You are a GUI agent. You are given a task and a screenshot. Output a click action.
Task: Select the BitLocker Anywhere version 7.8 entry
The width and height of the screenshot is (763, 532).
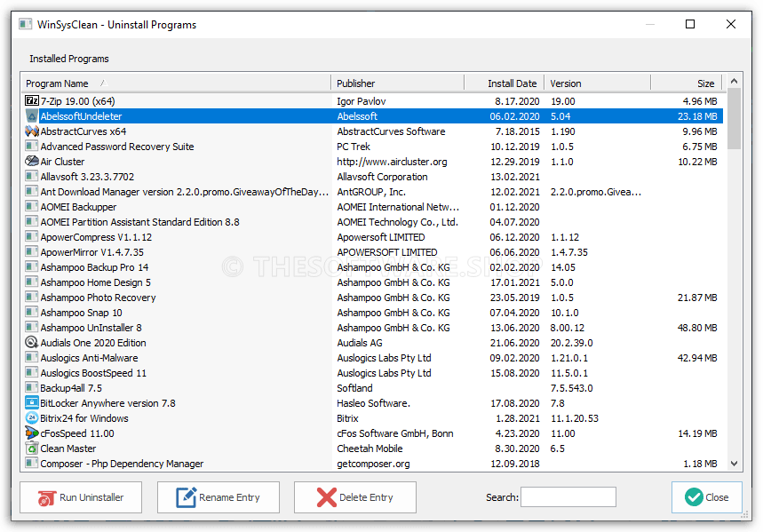(374, 402)
